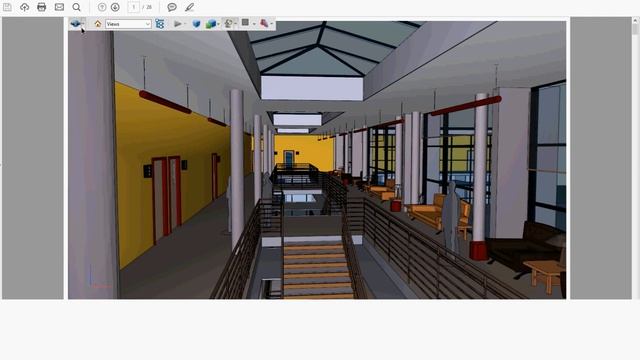640x360 pixels.
Task: Click the vertical scrollbar thumb
Action: (x=635, y=29)
